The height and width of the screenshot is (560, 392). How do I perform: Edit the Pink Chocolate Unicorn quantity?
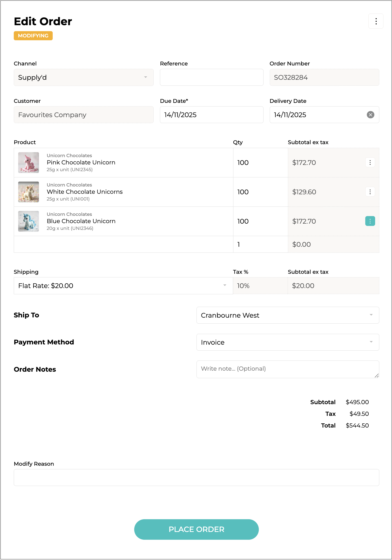coord(260,163)
